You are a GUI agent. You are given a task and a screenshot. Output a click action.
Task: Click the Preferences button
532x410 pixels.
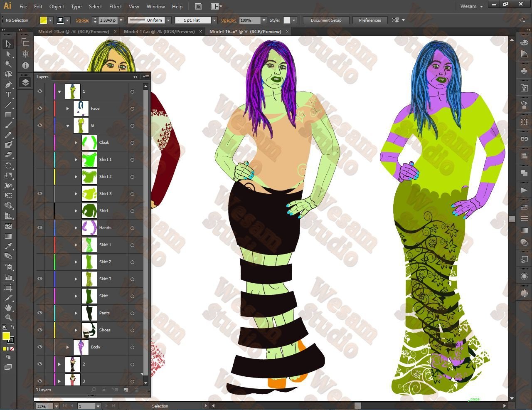point(369,20)
